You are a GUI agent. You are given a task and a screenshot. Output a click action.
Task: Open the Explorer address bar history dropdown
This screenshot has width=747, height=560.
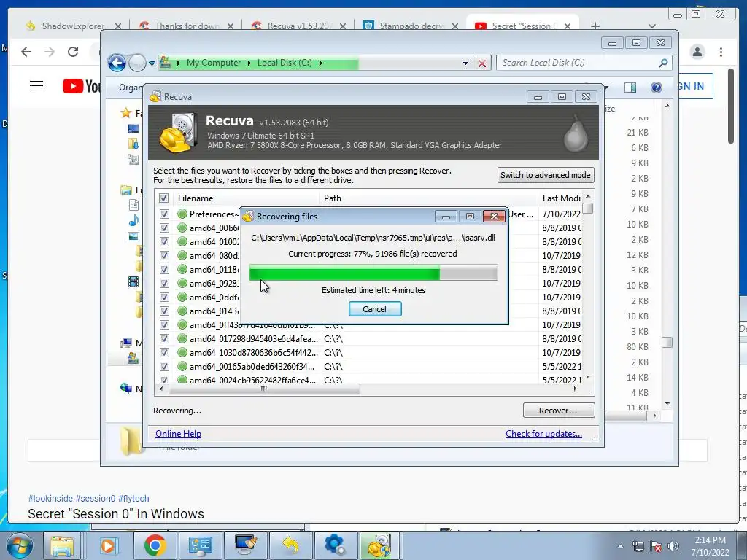465,63
